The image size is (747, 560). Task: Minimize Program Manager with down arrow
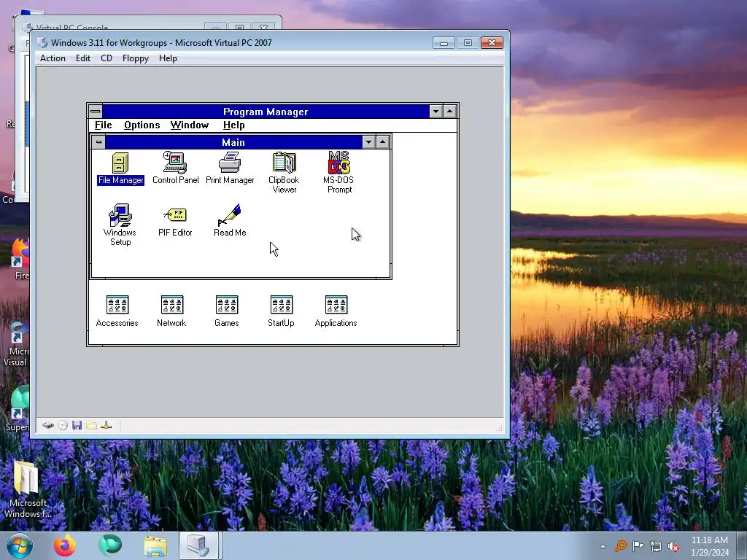[x=436, y=112]
